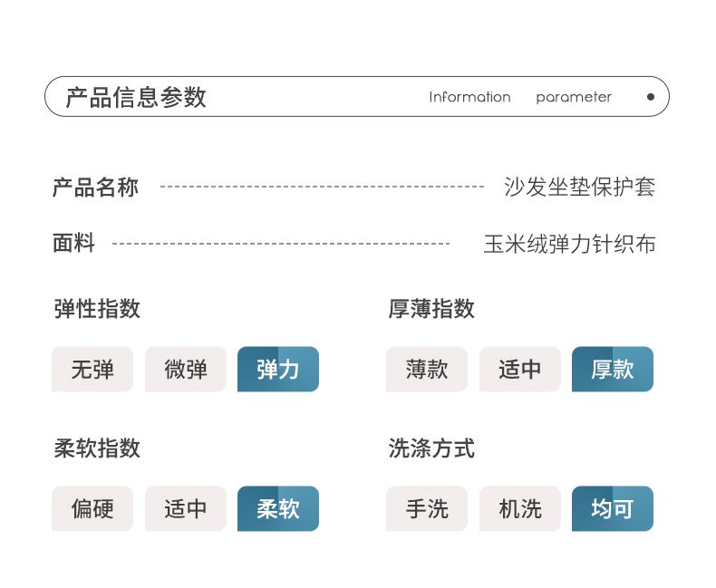The height and width of the screenshot is (588, 716).
Task: Pick 适中 under 柔软指数
Action: coord(186,509)
